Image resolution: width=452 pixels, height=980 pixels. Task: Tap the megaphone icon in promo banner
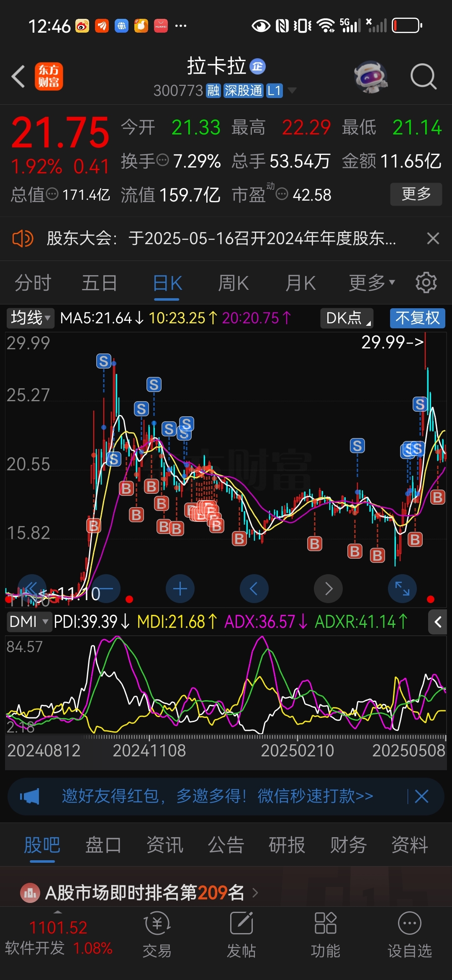[29, 796]
